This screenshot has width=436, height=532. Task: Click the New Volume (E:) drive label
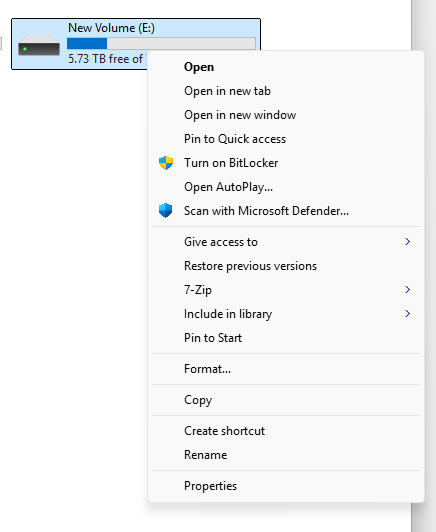click(111, 28)
